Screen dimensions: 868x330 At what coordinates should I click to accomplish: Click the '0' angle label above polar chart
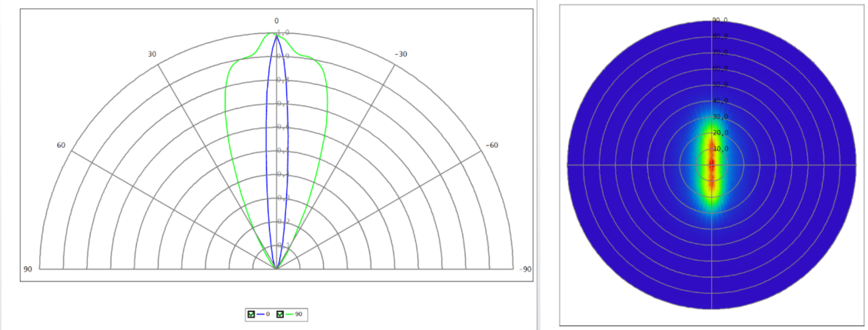tap(277, 21)
